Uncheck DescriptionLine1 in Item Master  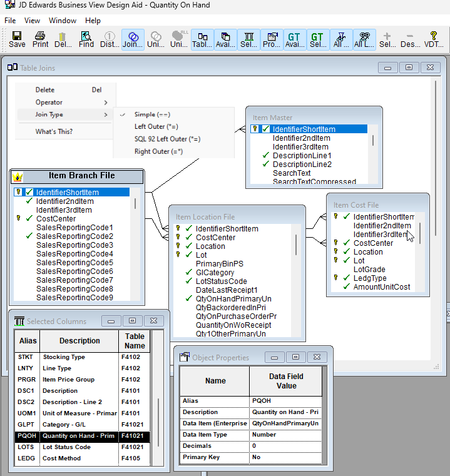266,155
